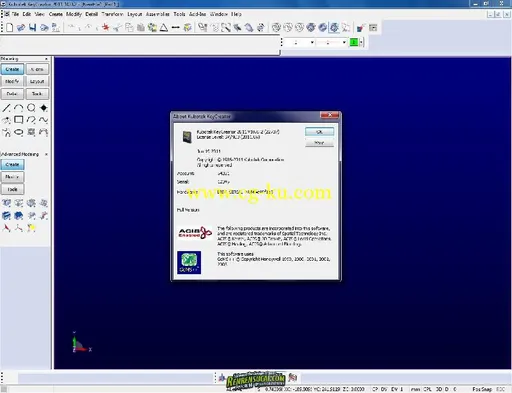
Task: Close the About Kubotek KeyCreator dialog
Action: pyautogui.click(x=330, y=115)
